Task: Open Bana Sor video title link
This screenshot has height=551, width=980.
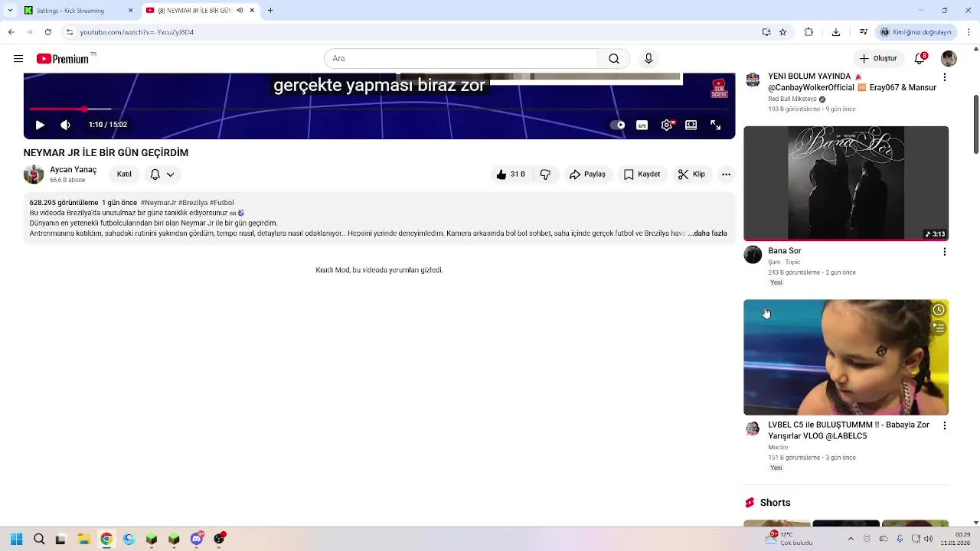Action: tap(785, 251)
